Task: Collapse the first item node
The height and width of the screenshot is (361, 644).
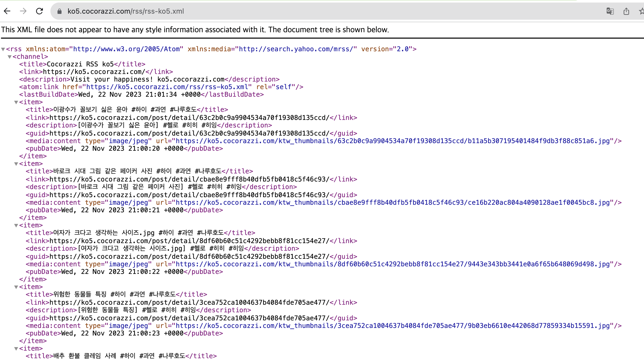Action: tap(16, 102)
